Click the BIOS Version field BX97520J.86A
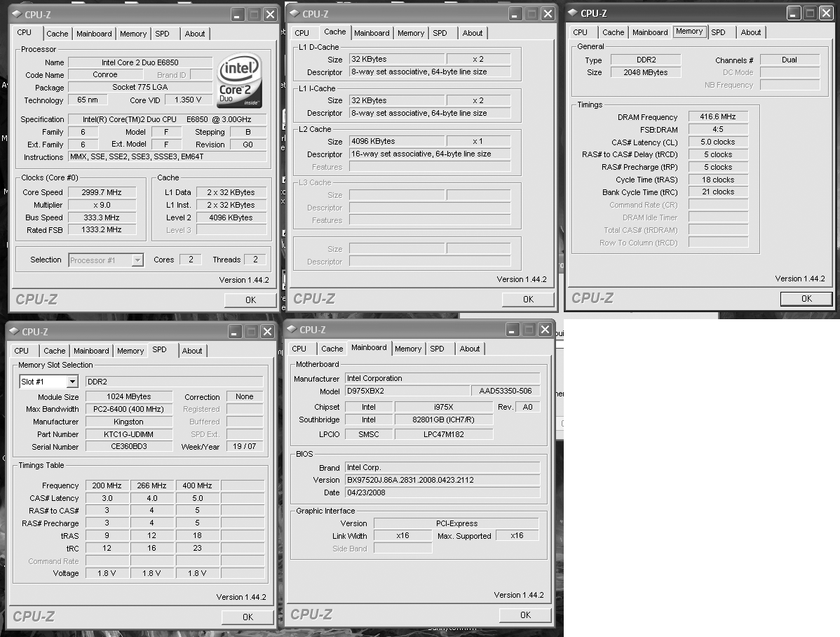This screenshot has height=637, width=840. point(442,480)
